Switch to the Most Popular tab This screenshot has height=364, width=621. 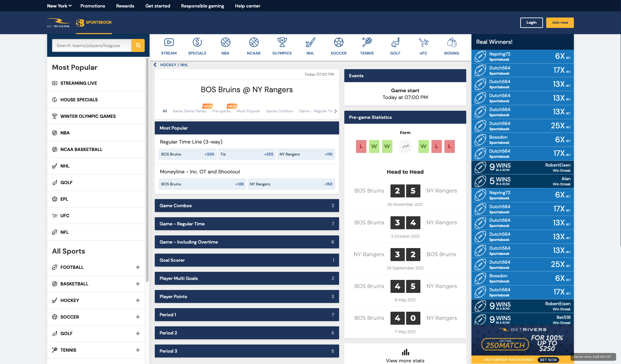pos(248,111)
